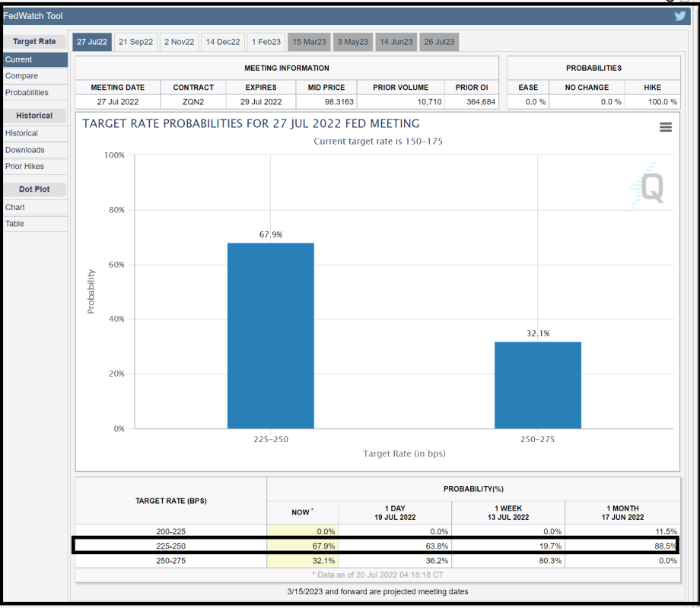This screenshot has height=608, width=700.
Task: Click the 32.1% bar for 250-275
Action: click(x=537, y=385)
